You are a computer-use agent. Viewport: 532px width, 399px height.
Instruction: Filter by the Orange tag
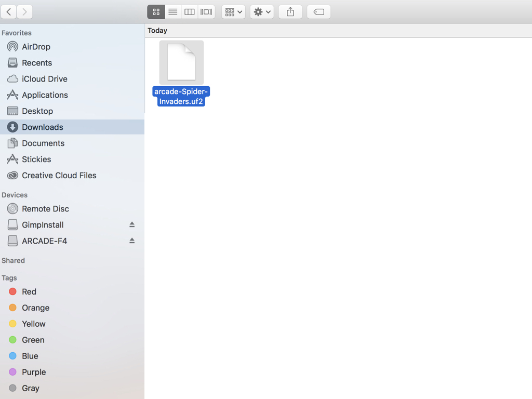coord(72,308)
